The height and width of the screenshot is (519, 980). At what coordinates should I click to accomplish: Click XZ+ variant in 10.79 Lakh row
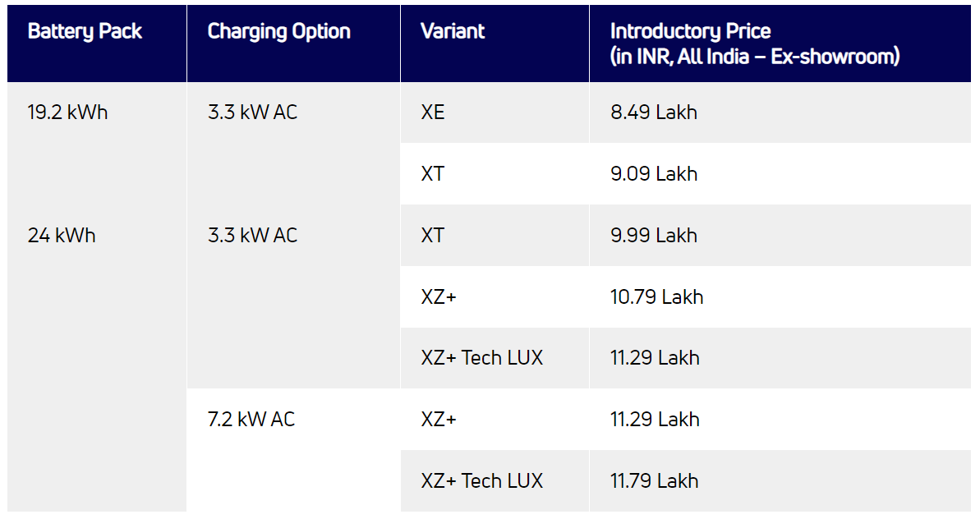[x=439, y=296]
